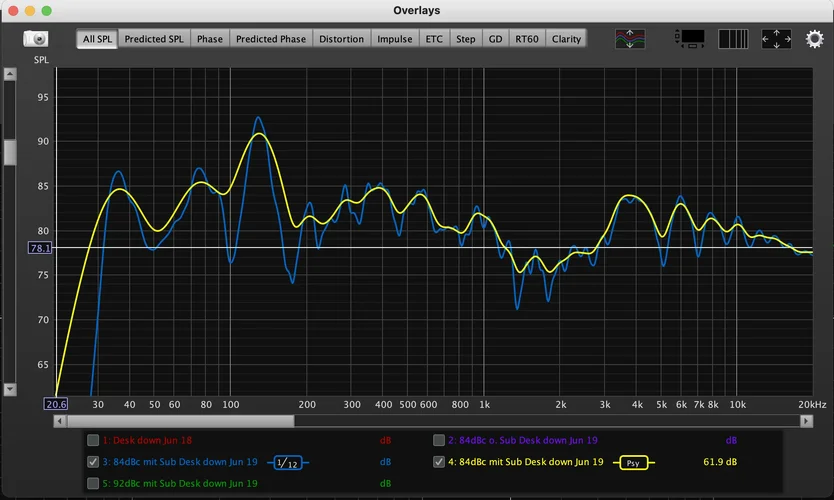
Task: Open the Distortion tab
Action: tap(341, 39)
